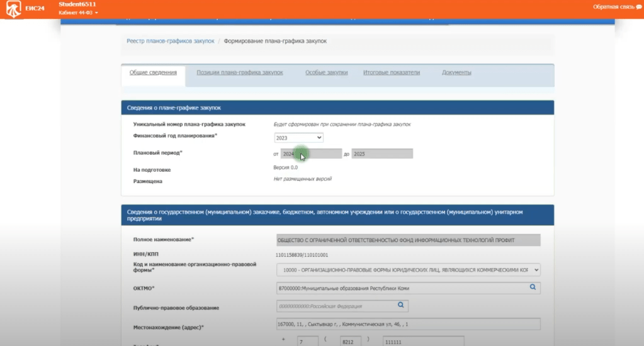This screenshot has height=346, width=644.
Task: Open the Документы tab
Action: [x=456, y=73]
